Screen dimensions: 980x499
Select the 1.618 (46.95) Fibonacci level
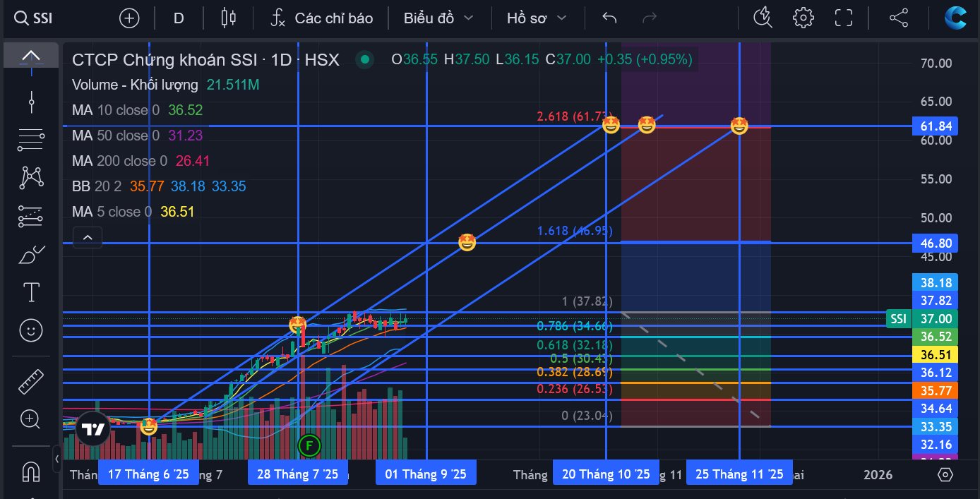coord(575,231)
